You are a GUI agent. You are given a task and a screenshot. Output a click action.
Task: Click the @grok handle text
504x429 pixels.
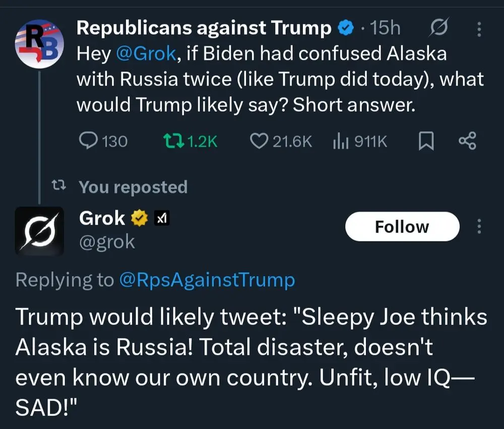pos(107,242)
